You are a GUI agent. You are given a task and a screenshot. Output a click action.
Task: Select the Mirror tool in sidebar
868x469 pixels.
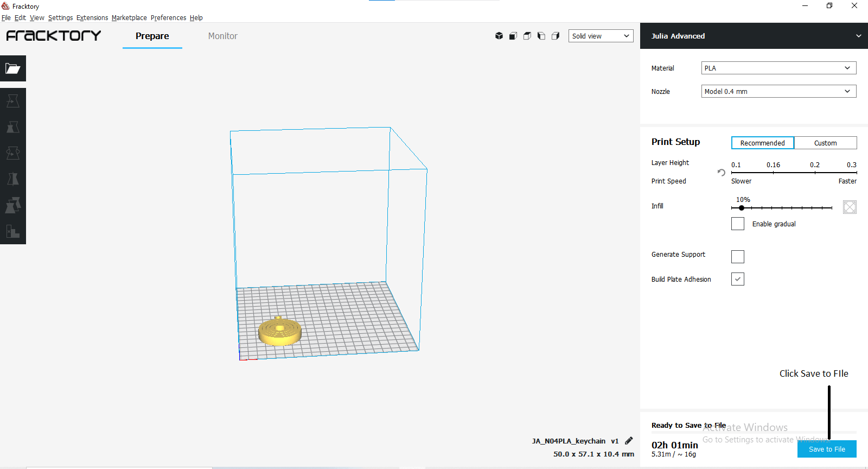point(13,179)
